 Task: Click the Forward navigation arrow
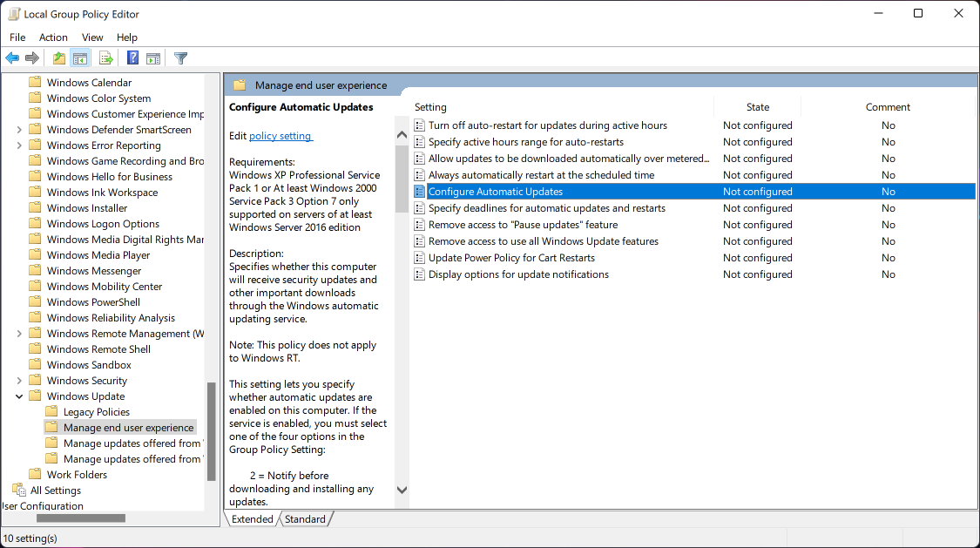click(x=32, y=58)
